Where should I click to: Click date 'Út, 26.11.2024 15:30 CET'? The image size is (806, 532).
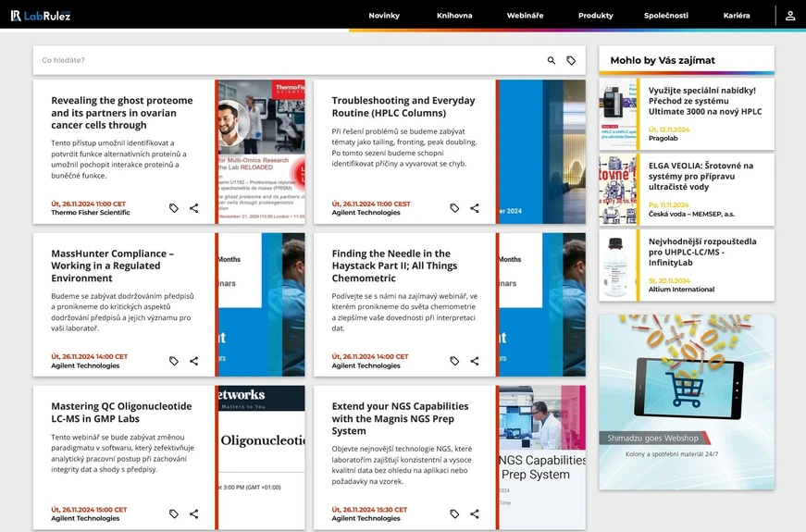369,510
